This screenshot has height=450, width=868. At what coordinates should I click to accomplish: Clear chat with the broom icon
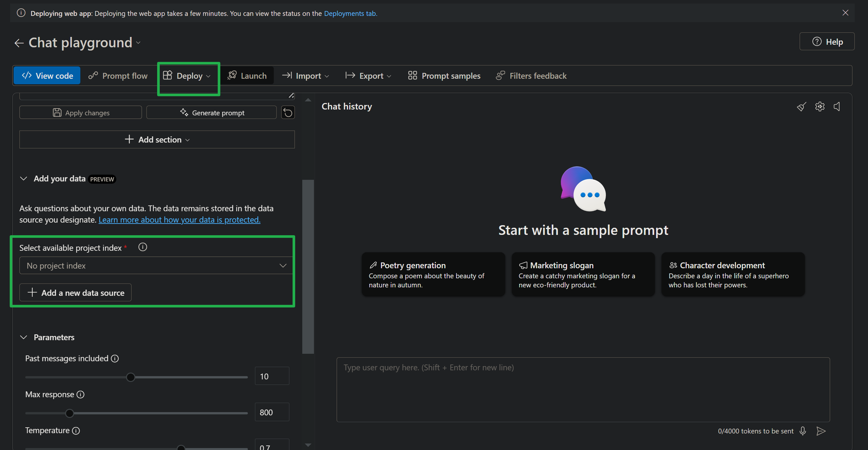click(x=802, y=107)
